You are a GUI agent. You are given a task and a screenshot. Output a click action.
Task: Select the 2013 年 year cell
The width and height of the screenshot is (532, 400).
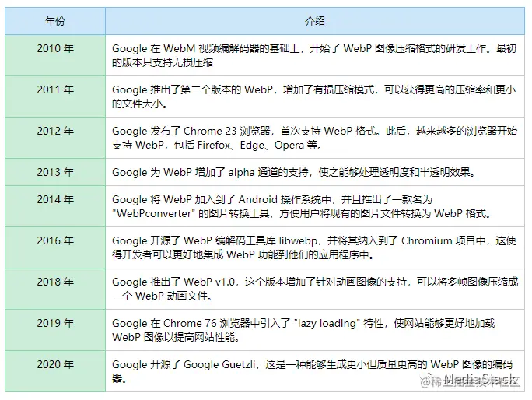point(55,172)
